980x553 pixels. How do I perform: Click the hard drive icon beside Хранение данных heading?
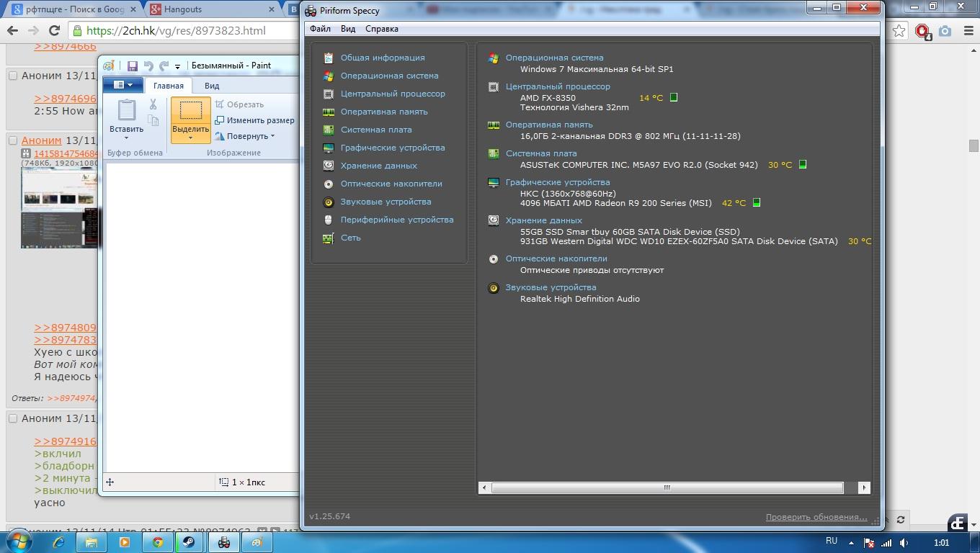(494, 221)
